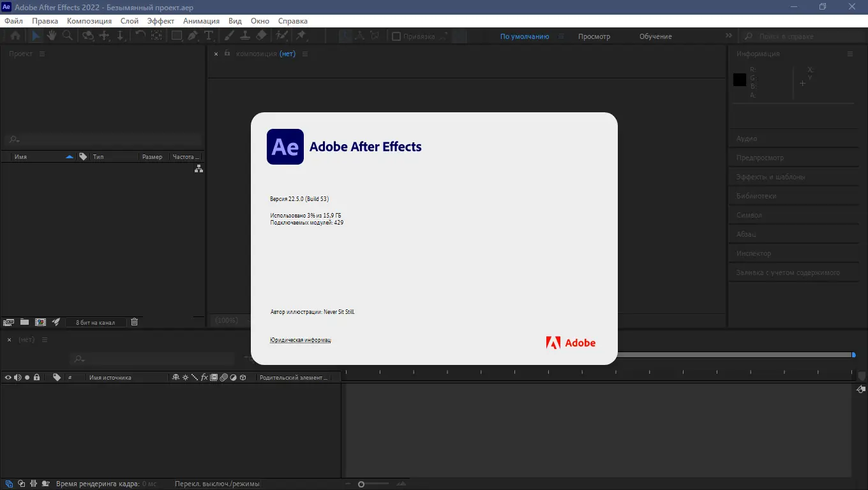Select the Clone Stamp tool

pos(244,36)
